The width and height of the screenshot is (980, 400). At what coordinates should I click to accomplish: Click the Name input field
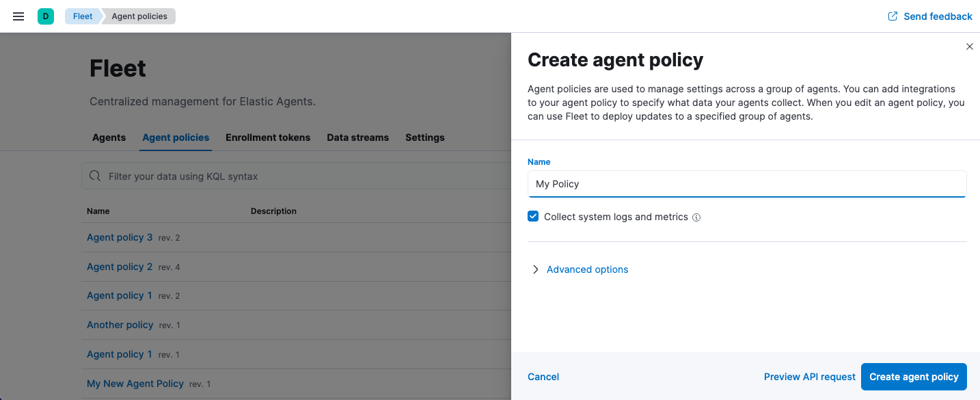pyautogui.click(x=746, y=184)
